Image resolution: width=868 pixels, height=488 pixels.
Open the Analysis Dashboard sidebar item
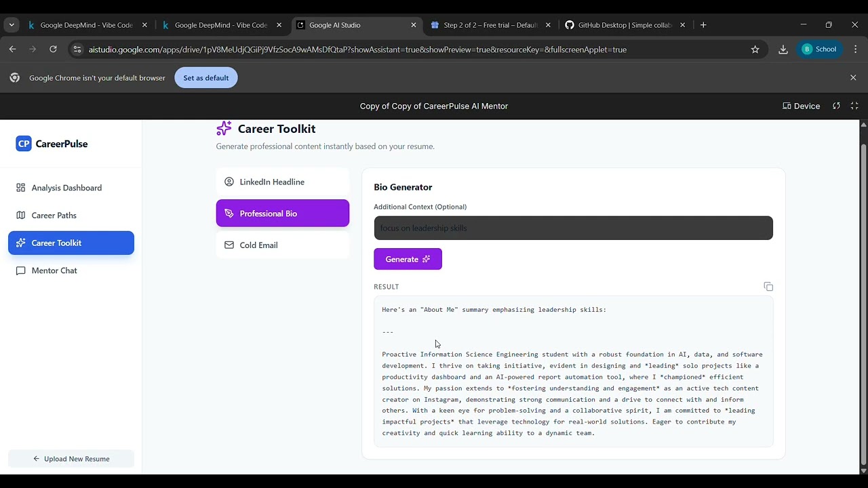point(71,188)
